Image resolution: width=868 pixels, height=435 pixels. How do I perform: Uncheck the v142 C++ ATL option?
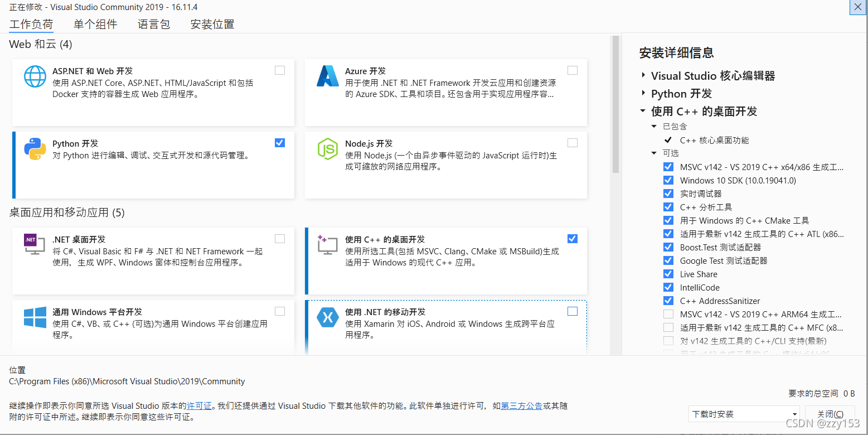point(668,234)
